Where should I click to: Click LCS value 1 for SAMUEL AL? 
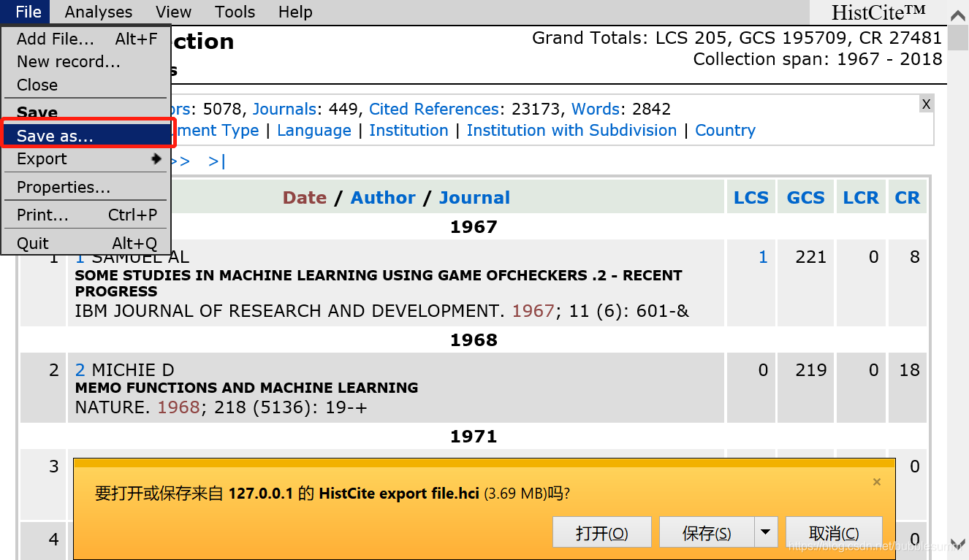point(763,257)
